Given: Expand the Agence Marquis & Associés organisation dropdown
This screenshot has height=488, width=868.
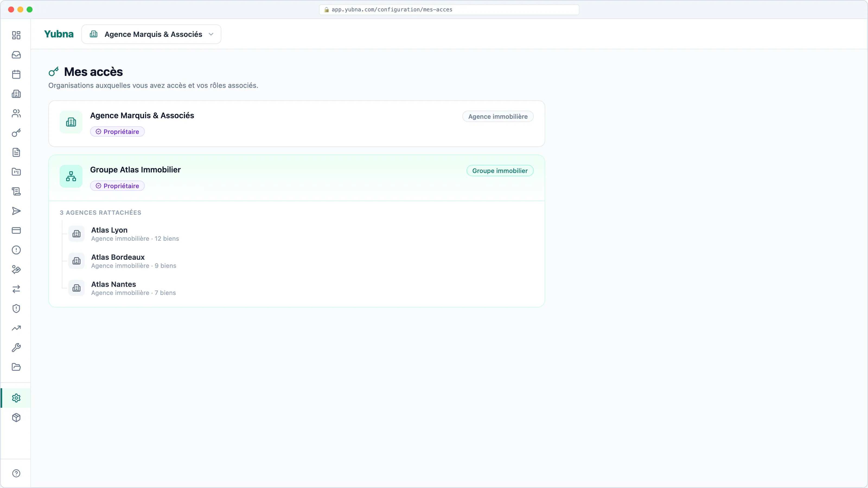Looking at the screenshot, I should (151, 34).
